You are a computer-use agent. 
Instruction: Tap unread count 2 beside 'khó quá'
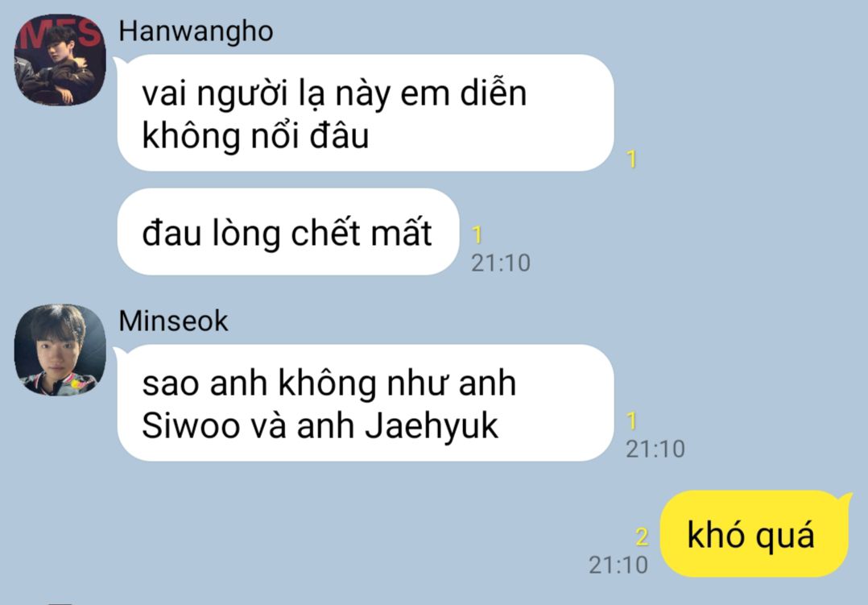642,537
